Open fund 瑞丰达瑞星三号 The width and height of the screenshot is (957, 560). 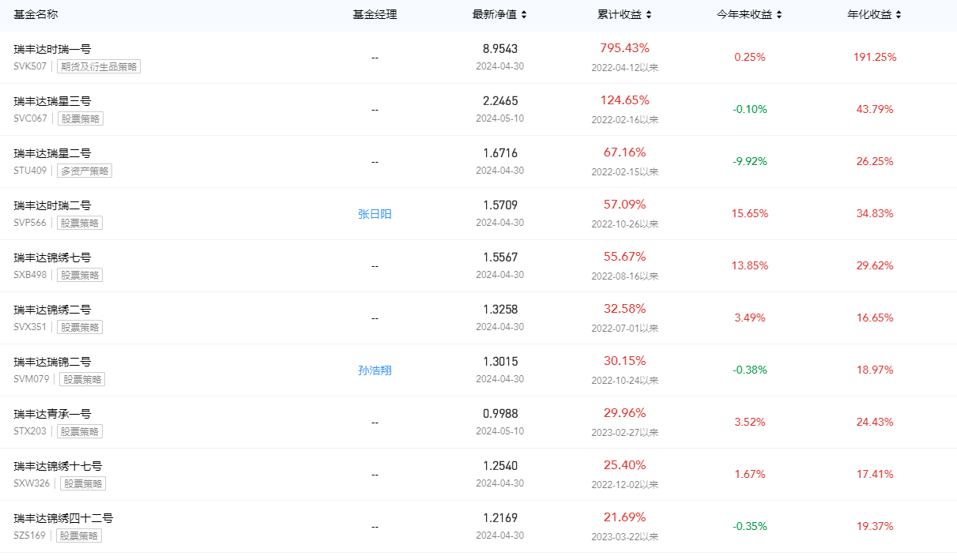[52, 101]
